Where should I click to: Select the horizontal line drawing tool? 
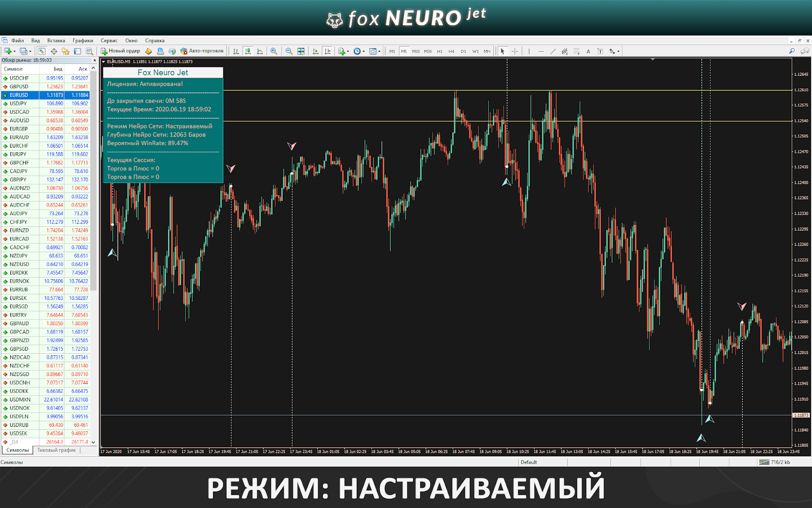(x=541, y=51)
